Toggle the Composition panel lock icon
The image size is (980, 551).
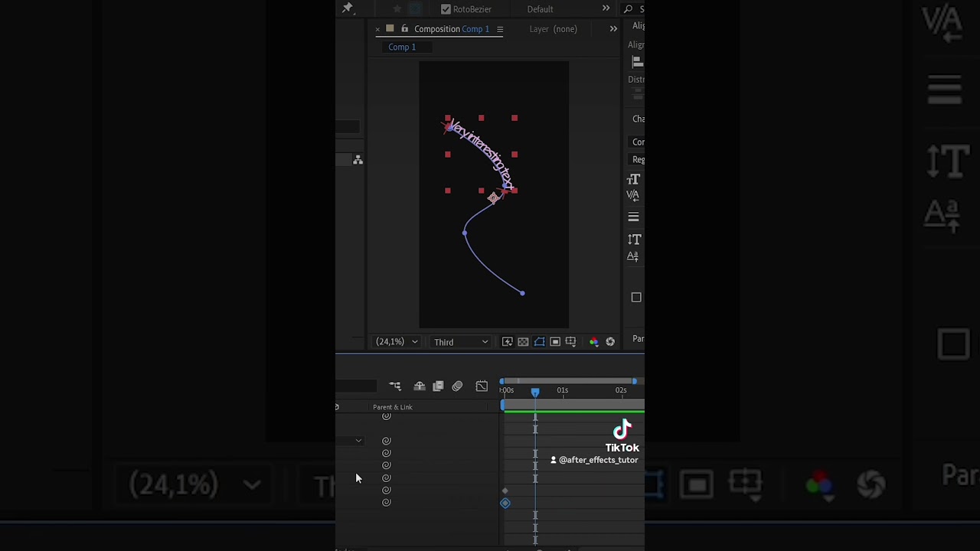point(405,28)
